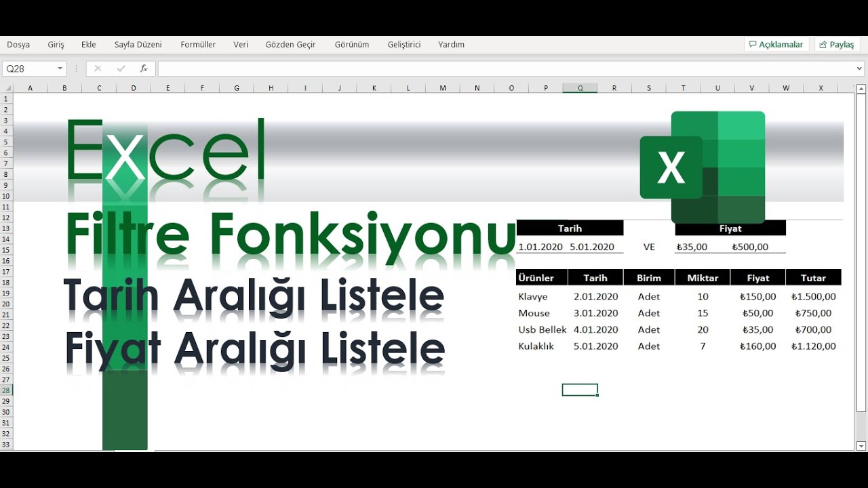This screenshot has width=868, height=488.
Task: Open the Dosya menu
Action: point(18,45)
